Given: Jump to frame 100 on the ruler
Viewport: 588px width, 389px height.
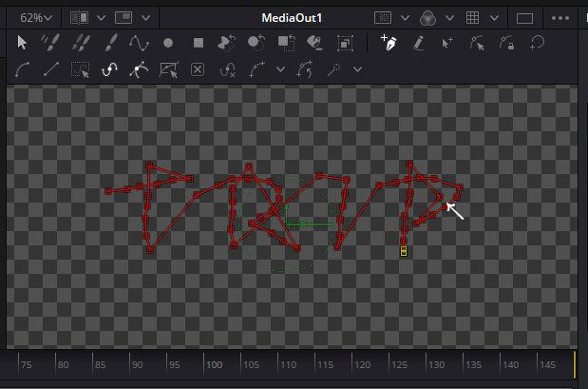Looking at the screenshot, I should pyautogui.click(x=214, y=364).
